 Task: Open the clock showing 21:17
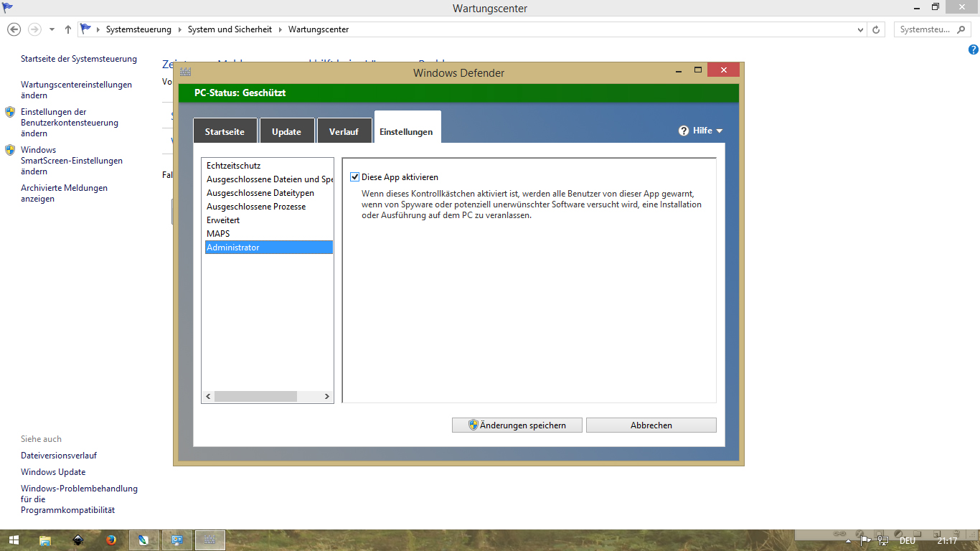947,541
